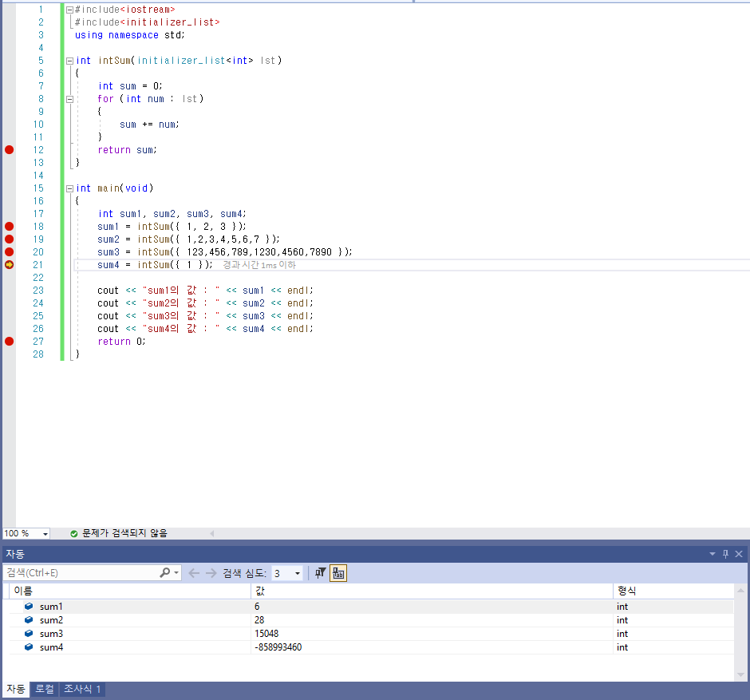
Task: Click the value 6 of sum1
Action: 257,607
